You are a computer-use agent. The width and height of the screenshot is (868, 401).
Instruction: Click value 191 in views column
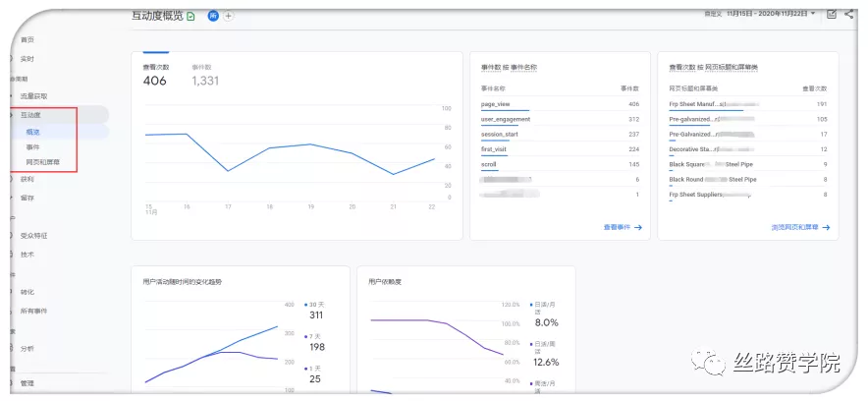tap(822, 104)
